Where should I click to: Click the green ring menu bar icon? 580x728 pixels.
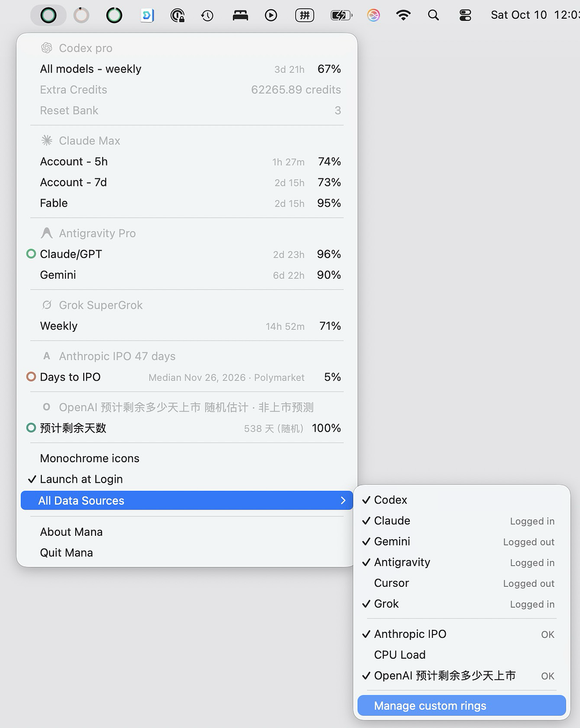114,15
